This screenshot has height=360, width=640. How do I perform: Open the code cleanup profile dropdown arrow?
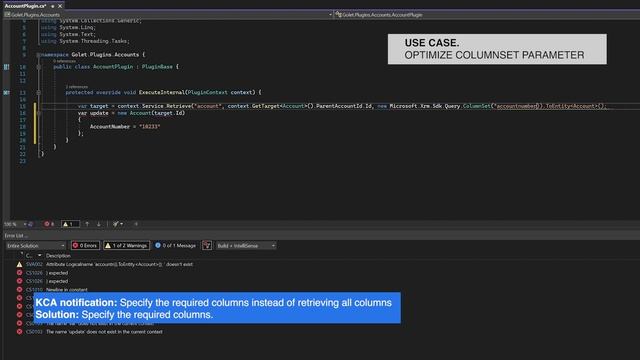click(x=122, y=224)
